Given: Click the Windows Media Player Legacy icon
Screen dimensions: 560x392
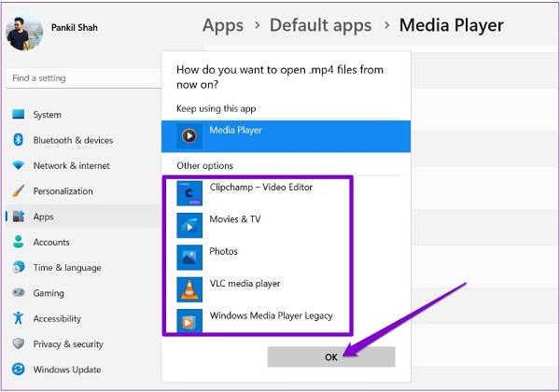Looking at the screenshot, I should (x=189, y=320).
